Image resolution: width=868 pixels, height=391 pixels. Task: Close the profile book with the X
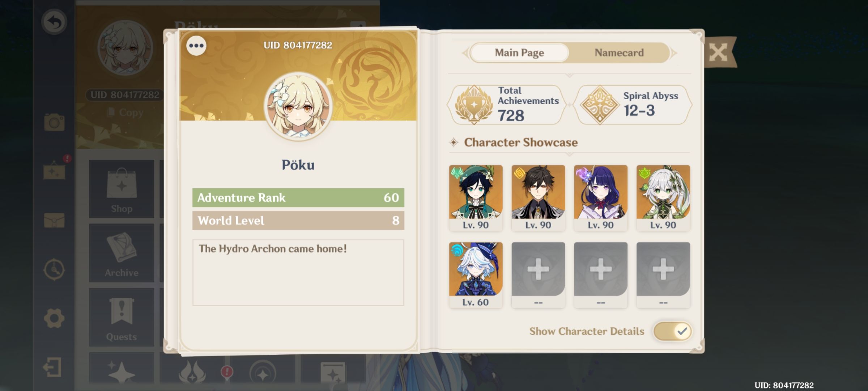[x=718, y=53]
